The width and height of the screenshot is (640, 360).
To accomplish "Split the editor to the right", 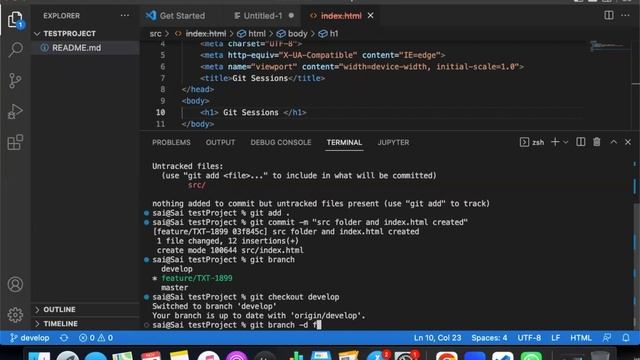I will click(x=609, y=15).
